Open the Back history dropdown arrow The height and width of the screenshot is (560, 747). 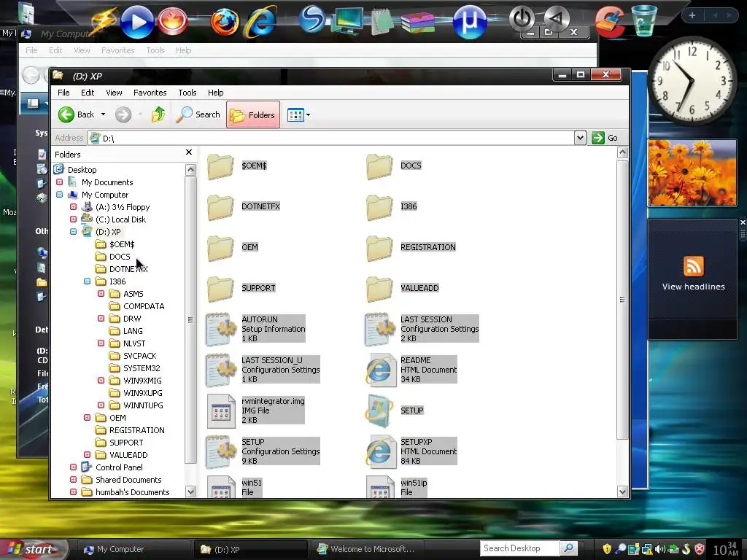click(103, 114)
